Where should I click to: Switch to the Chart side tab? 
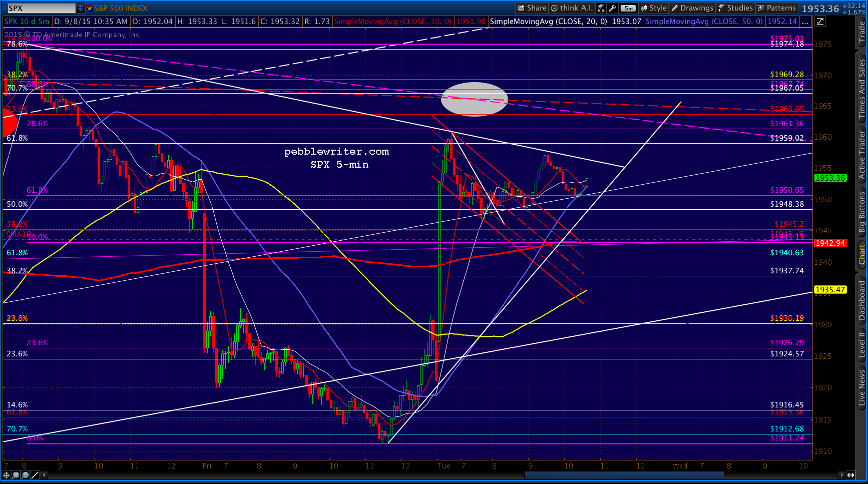coord(862,254)
